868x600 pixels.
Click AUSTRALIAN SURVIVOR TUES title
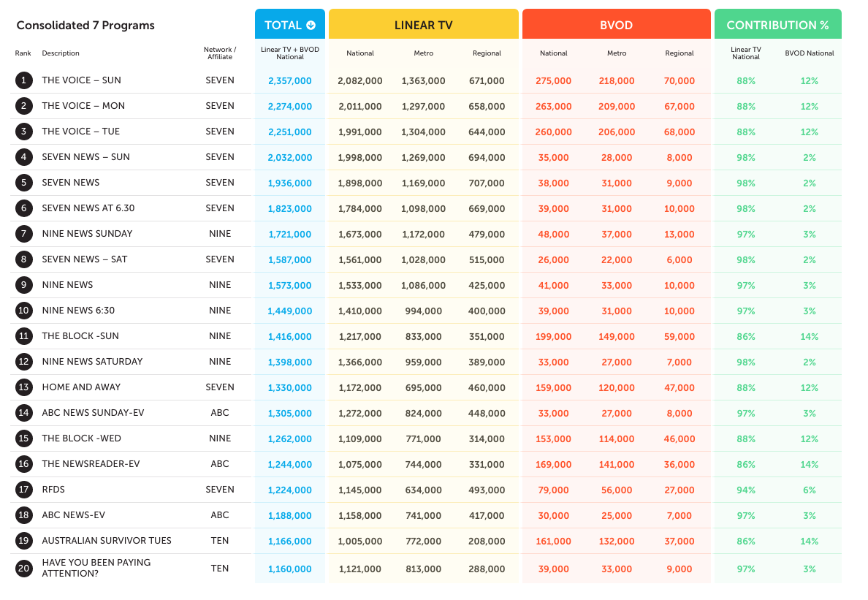[x=107, y=541]
